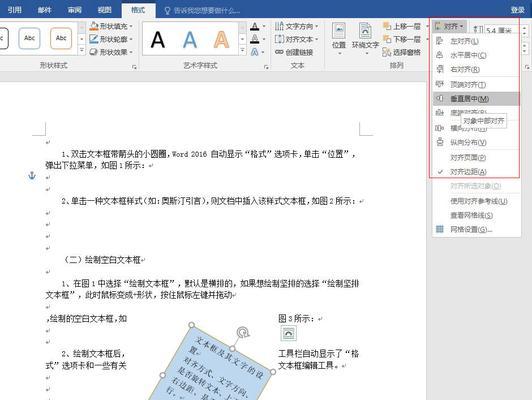Viewport: 532px width, 400px height.
Task: Expand the Shape Fill dropdown arrow
Action: pos(131,26)
